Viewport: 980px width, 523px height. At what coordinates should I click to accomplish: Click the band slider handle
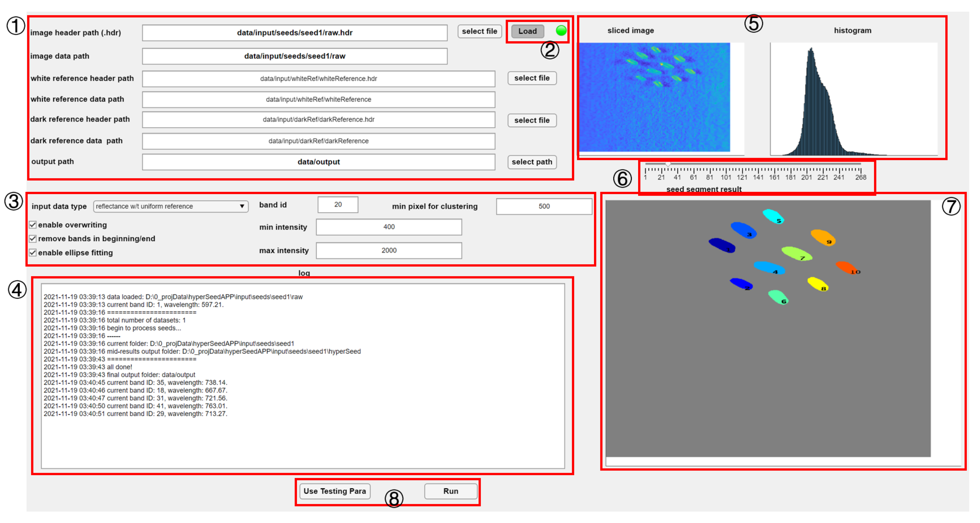tap(668, 164)
